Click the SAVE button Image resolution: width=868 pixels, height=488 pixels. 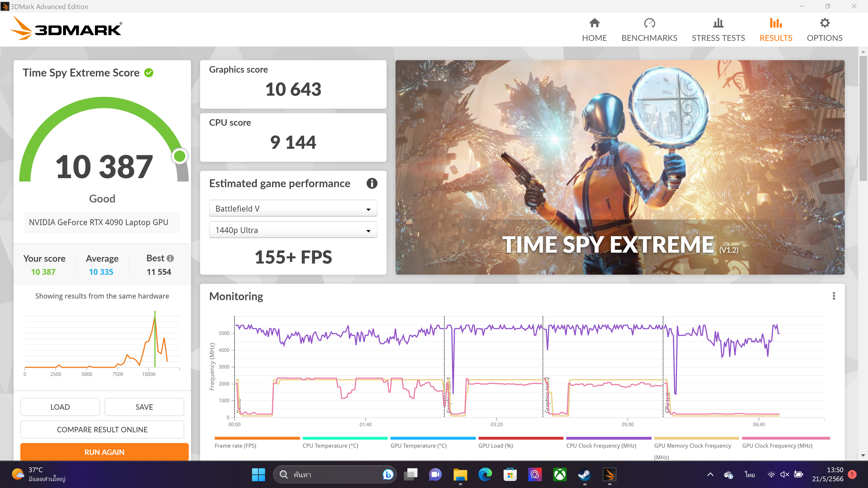[144, 407]
